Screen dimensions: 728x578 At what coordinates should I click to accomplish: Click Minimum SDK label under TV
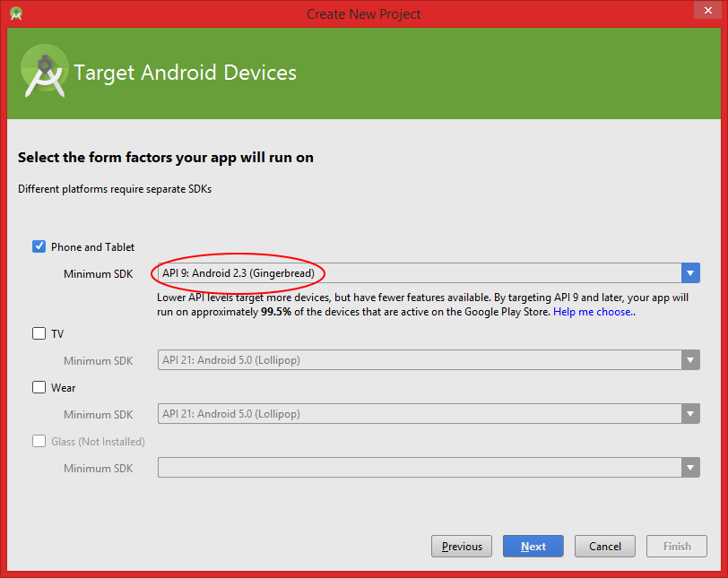[x=98, y=360]
